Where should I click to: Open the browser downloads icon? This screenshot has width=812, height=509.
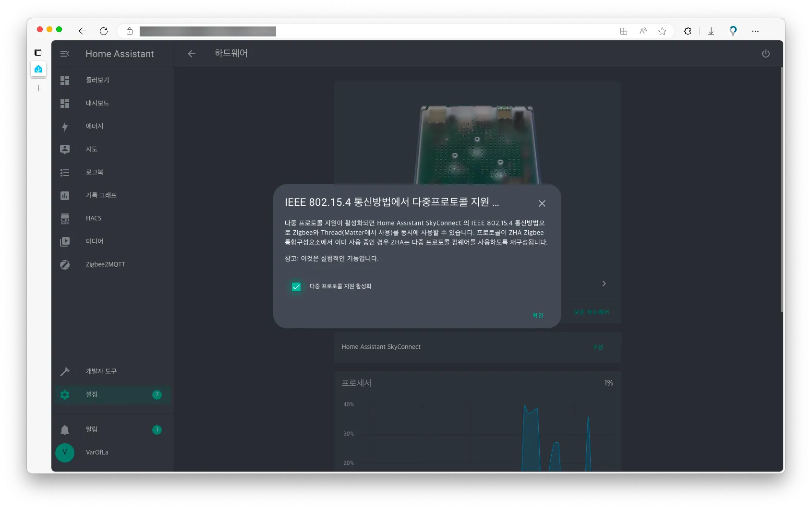click(x=711, y=31)
